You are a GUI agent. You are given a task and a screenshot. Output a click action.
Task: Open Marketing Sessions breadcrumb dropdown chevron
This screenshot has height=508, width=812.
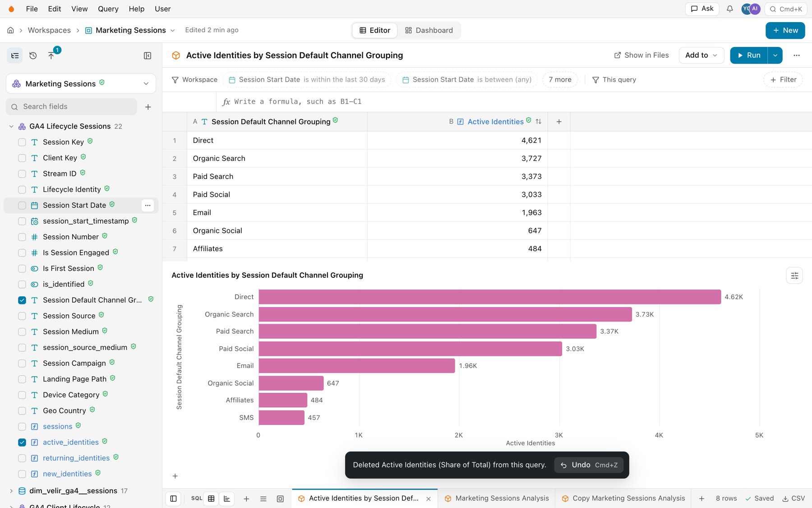pos(172,31)
